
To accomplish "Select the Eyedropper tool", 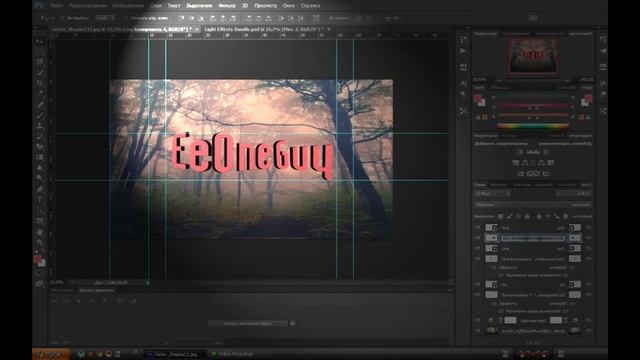I will click(x=40, y=94).
